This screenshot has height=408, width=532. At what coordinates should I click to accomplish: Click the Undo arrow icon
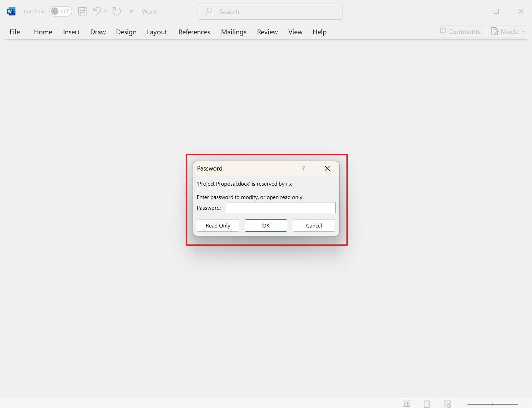coord(97,11)
